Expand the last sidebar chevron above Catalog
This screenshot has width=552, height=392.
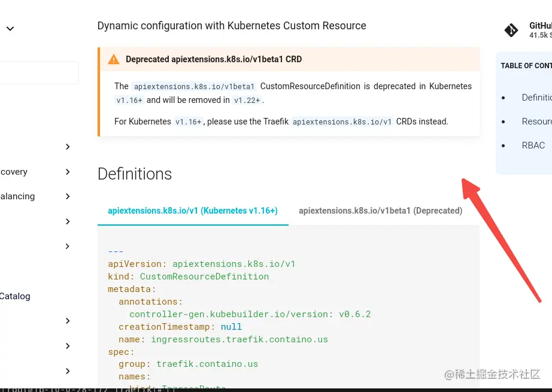68,247
